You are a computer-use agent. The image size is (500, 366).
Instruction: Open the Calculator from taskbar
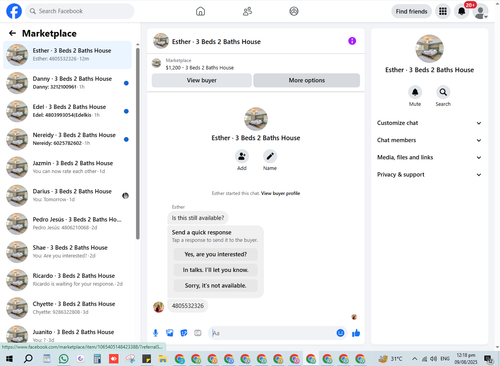point(97,359)
